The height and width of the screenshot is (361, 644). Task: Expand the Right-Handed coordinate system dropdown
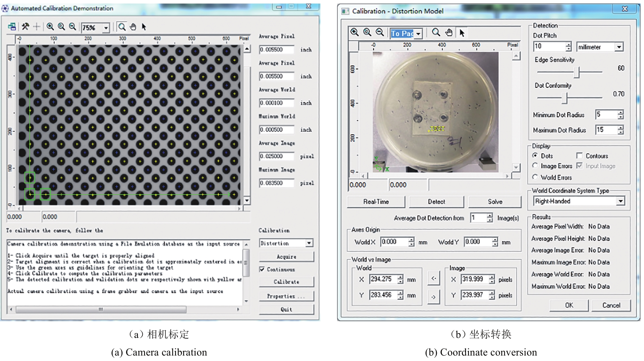tap(621, 201)
